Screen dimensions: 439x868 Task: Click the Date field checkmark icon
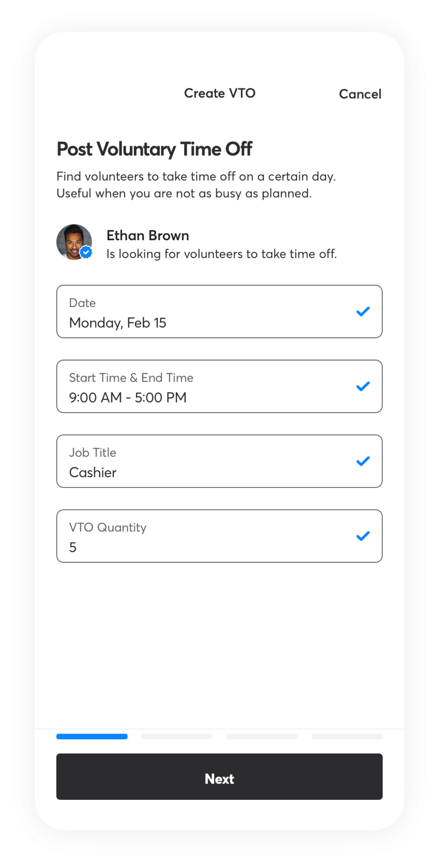click(x=363, y=311)
